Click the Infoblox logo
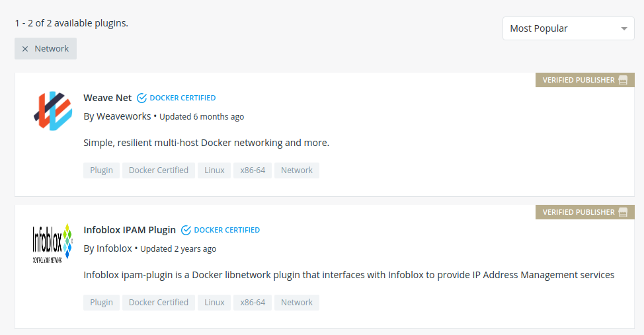Viewport: 644px width, 335px height. click(x=53, y=243)
